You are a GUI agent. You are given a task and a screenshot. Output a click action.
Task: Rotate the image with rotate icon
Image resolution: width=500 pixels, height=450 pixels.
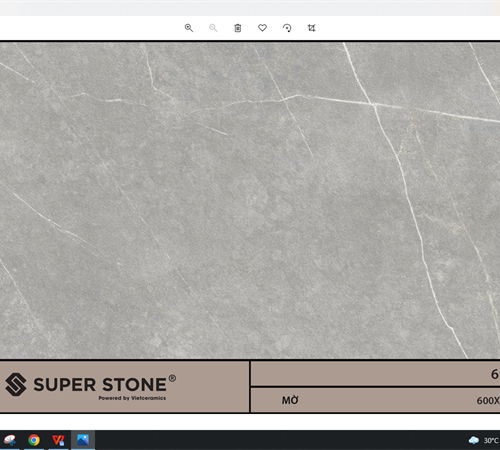[287, 28]
